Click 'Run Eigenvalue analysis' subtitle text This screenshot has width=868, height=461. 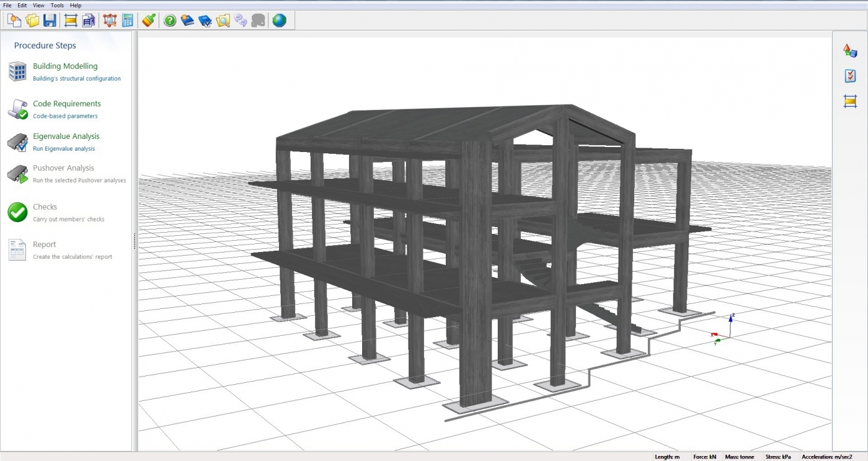coord(64,149)
